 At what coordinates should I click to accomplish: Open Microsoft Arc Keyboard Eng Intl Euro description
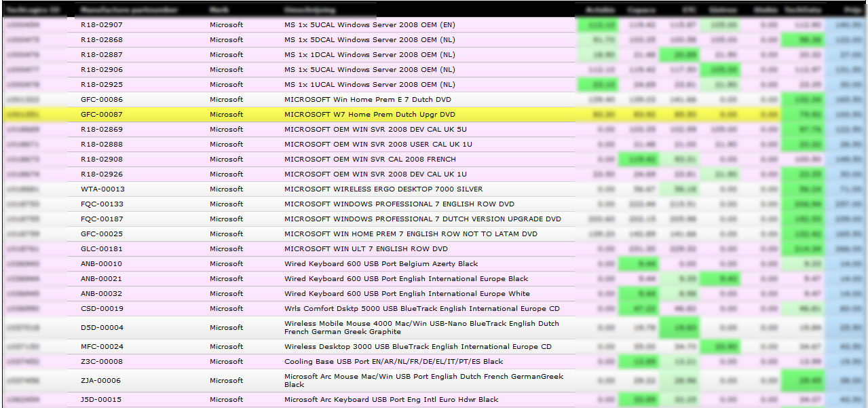(391, 400)
